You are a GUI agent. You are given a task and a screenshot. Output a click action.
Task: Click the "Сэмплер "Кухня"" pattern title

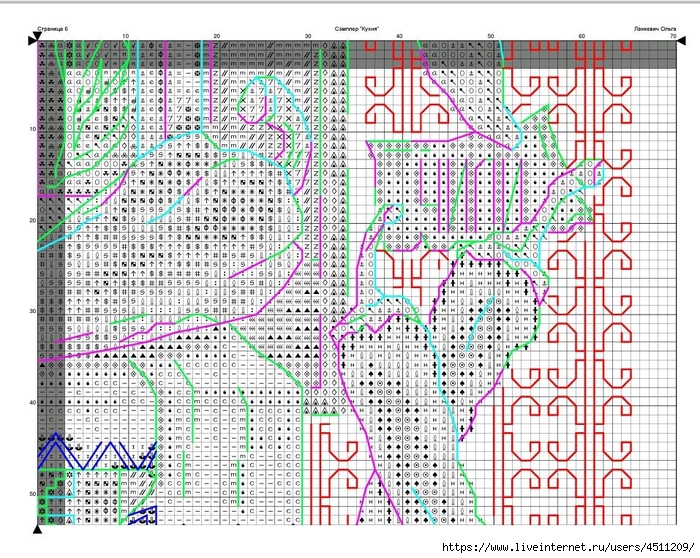coord(357,29)
